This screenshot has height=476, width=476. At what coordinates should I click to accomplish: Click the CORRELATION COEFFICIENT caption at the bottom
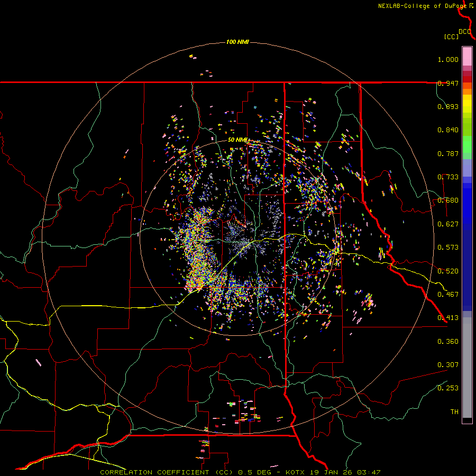click(240, 472)
